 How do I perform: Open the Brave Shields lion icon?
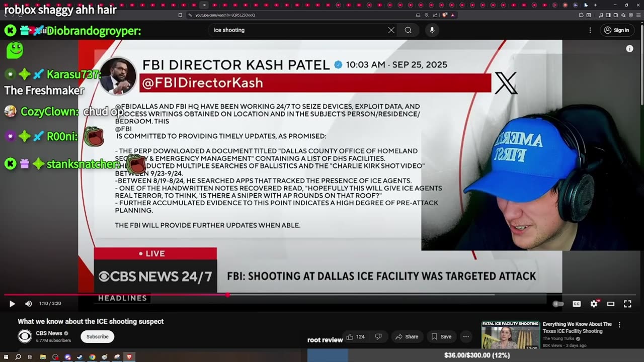[x=445, y=15]
